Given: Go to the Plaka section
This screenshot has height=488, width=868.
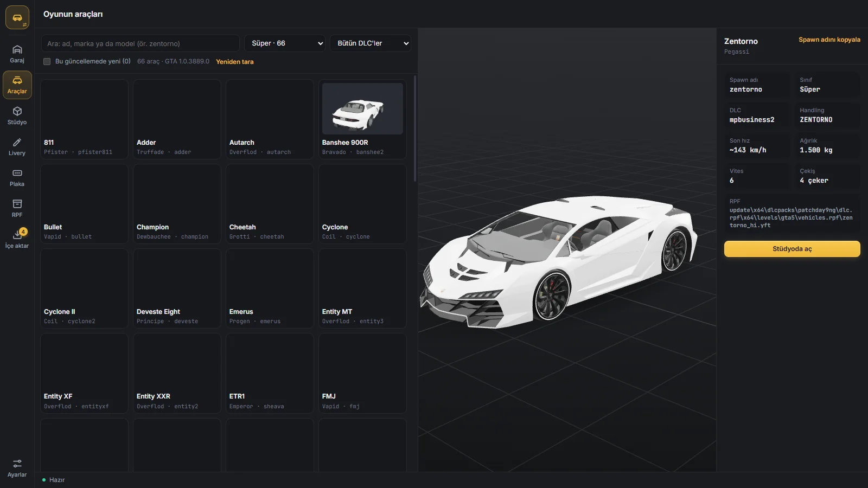Looking at the screenshot, I should coord(17,178).
